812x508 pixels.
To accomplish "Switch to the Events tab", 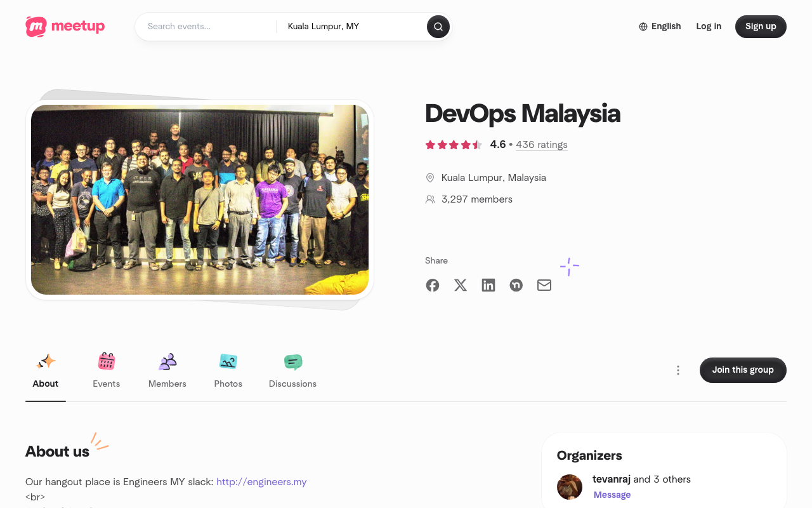I will coord(106,371).
